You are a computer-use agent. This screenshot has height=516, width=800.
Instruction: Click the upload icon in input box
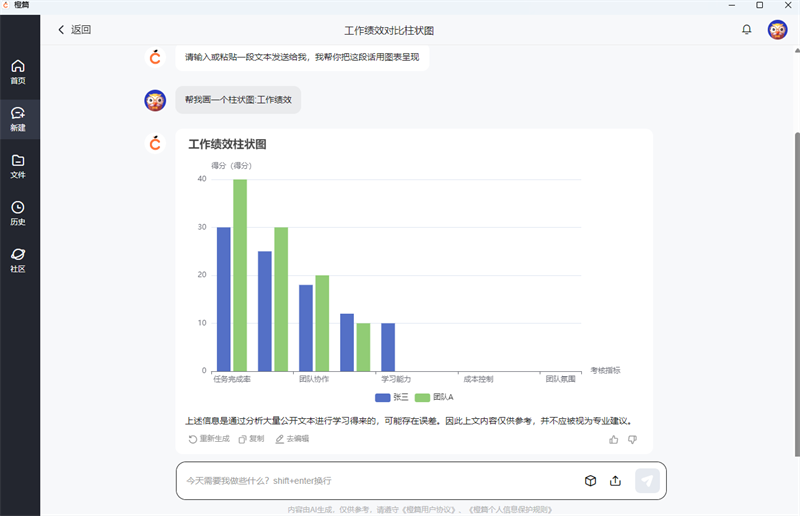click(615, 481)
